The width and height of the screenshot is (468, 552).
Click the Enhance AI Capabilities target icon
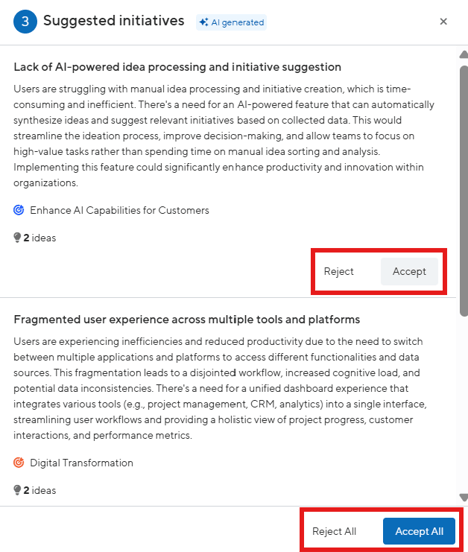click(19, 210)
